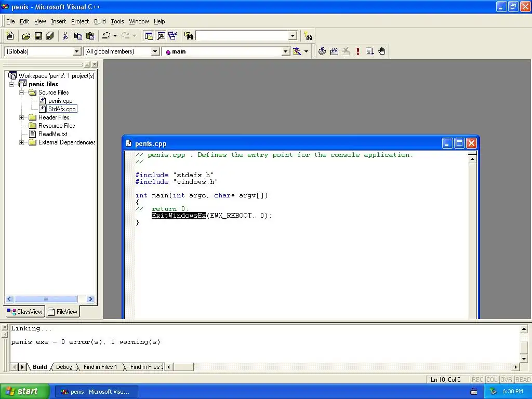The height and width of the screenshot is (399, 532).
Task: Click the Visual C++ taskbar button
Action: (x=96, y=392)
